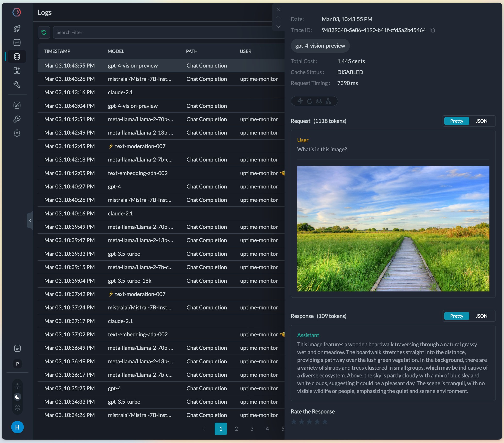Screen dimensions: 504x443
Task: Open the key icon for API keys
Action: (17, 119)
